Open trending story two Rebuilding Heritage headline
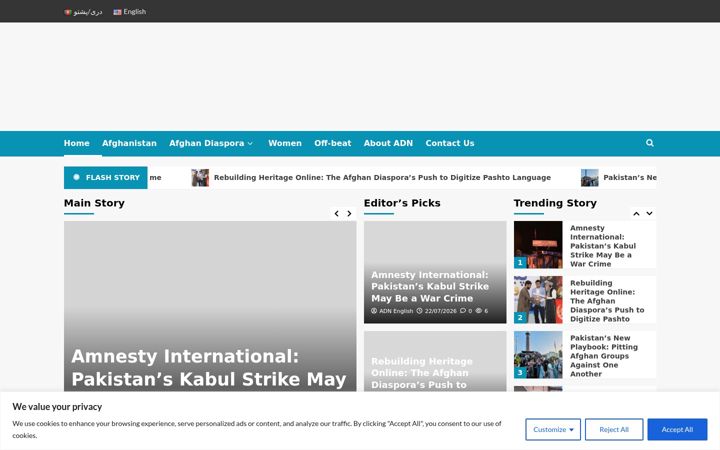 [607, 301]
